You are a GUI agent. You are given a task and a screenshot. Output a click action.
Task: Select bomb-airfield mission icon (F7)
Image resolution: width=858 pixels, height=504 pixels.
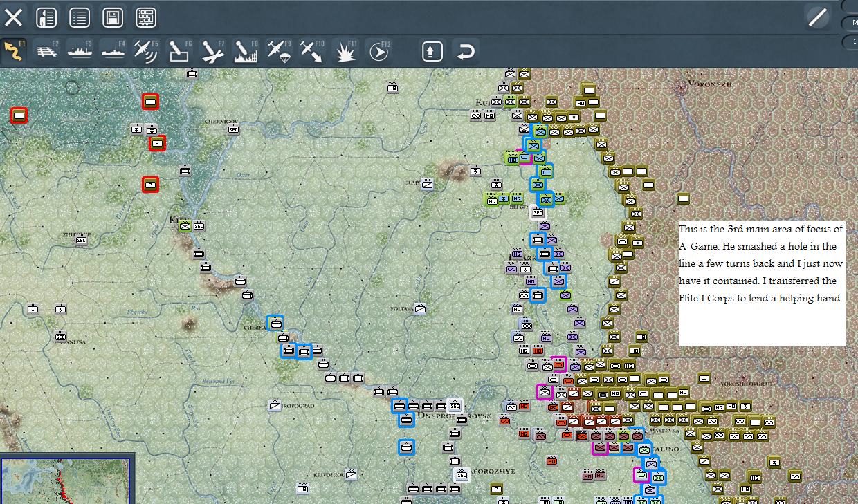212,51
